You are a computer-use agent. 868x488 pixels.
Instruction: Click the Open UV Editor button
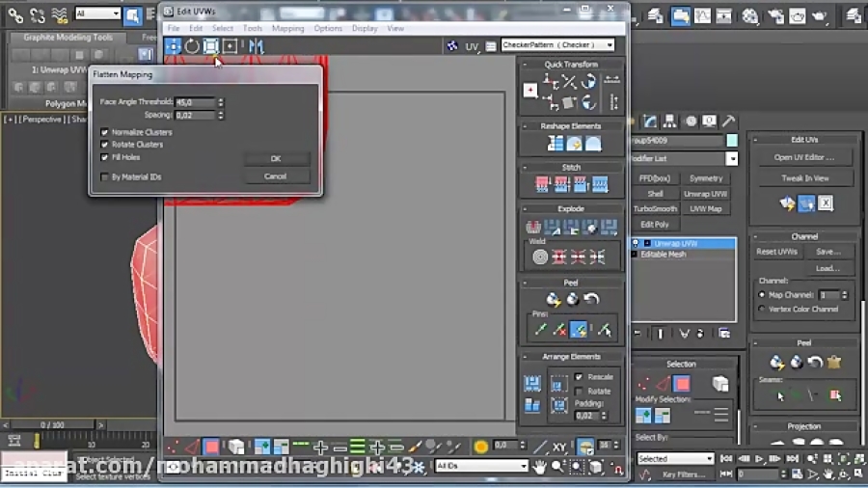point(804,157)
